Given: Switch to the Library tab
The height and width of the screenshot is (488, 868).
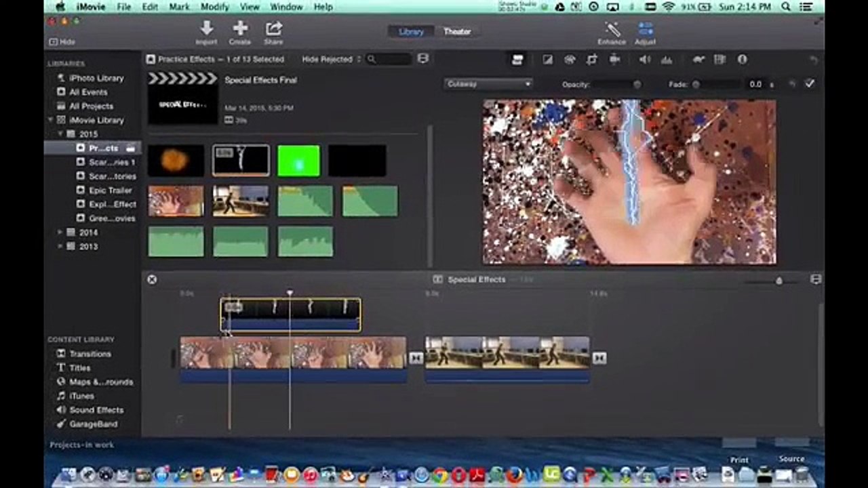Looking at the screenshot, I should 411,32.
